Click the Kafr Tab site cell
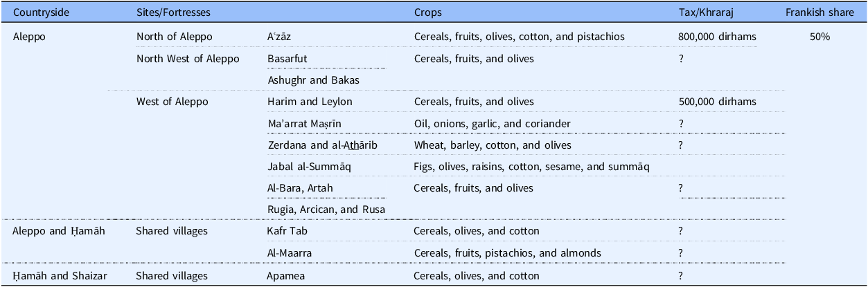868x287 pixels. [287, 231]
